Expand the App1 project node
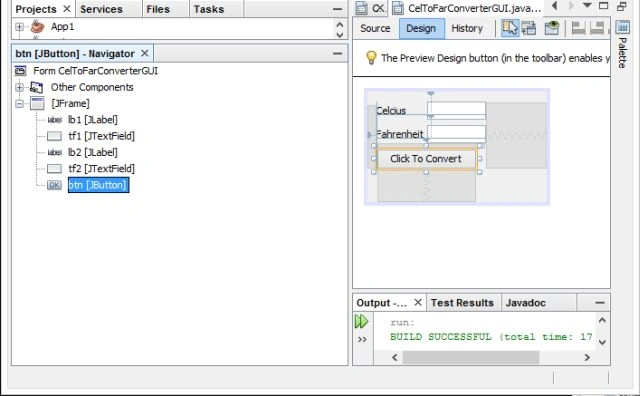 pos(19,27)
